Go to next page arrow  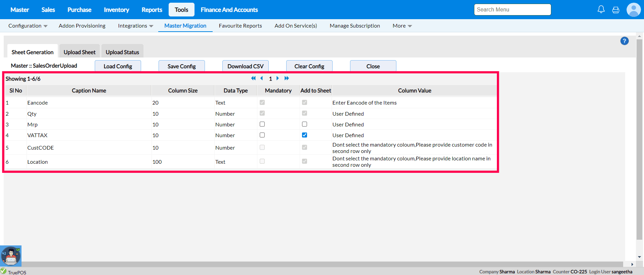pyautogui.click(x=277, y=78)
